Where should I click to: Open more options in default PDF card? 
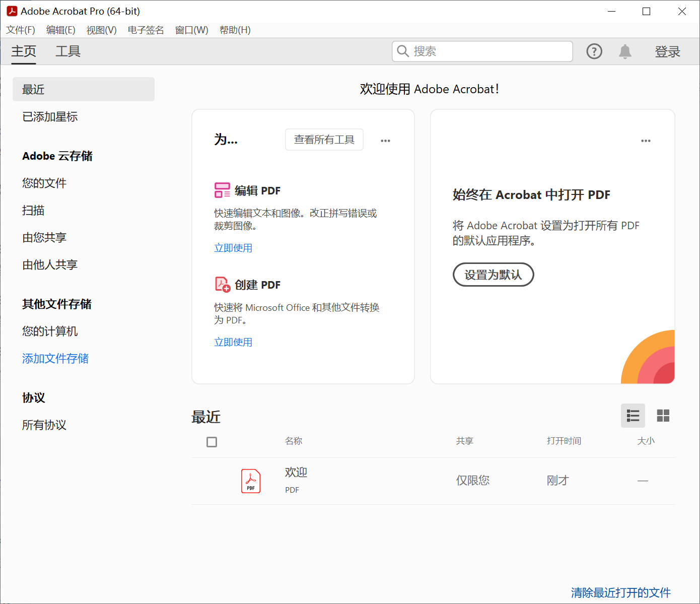coord(646,141)
